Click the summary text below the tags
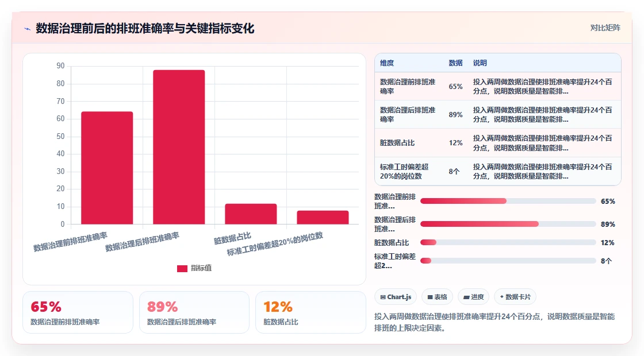 [x=494, y=322]
